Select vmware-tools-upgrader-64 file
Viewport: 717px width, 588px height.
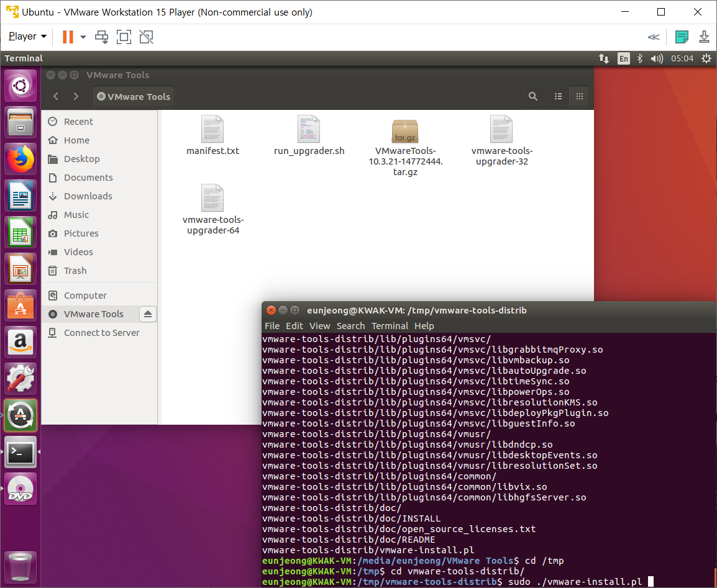pyautogui.click(x=213, y=209)
